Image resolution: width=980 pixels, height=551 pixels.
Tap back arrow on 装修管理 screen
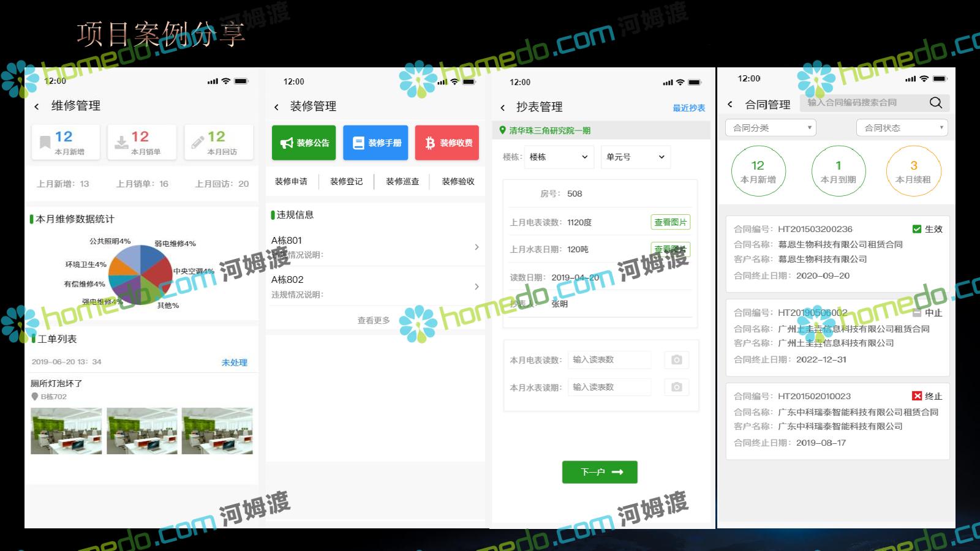(276, 107)
